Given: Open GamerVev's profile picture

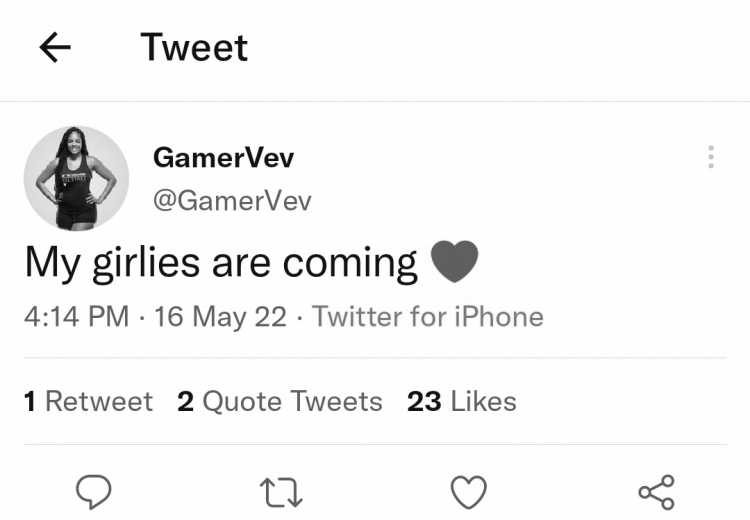Looking at the screenshot, I should pos(77,178).
